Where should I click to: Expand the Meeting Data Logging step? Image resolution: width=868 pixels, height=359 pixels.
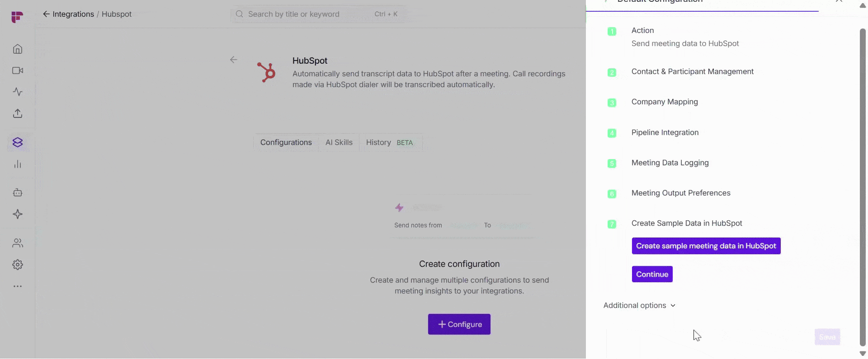click(670, 163)
